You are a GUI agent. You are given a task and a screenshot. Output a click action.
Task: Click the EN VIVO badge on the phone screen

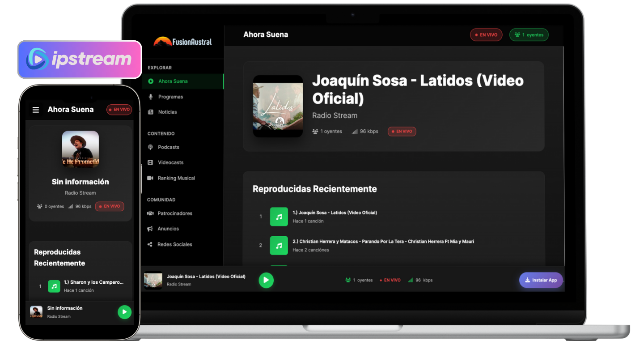[119, 109]
